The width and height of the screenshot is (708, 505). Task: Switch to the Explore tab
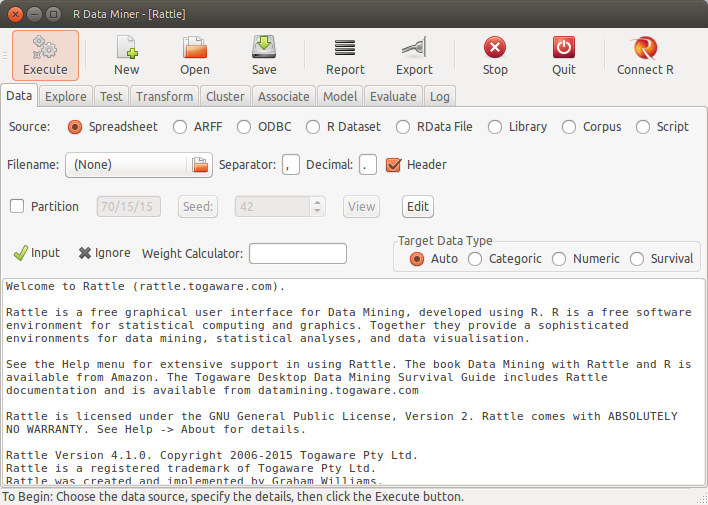pyautogui.click(x=65, y=97)
